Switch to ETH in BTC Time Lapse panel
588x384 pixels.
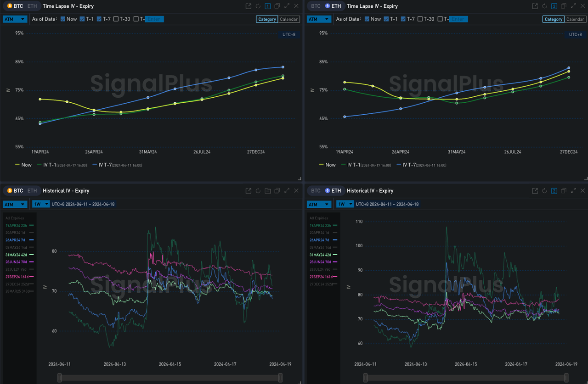tap(32, 6)
